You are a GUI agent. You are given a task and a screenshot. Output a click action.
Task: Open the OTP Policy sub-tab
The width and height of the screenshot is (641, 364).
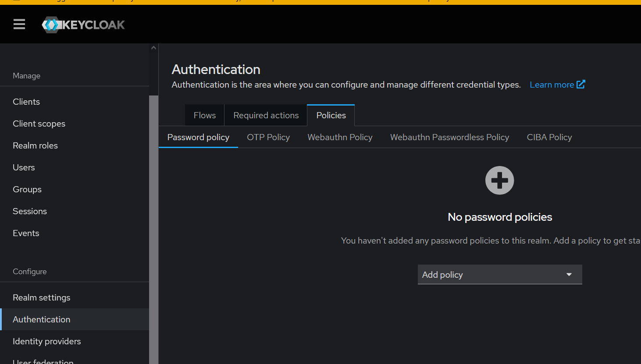click(268, 137)
